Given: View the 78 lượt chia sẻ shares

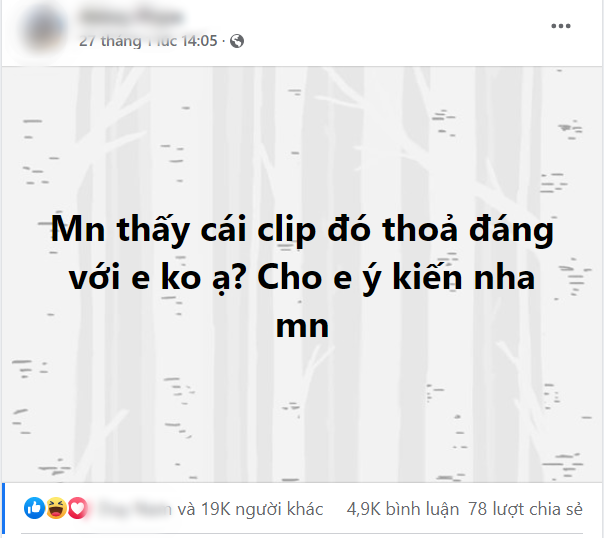Looking at the screenshot, I should [525, 510].
